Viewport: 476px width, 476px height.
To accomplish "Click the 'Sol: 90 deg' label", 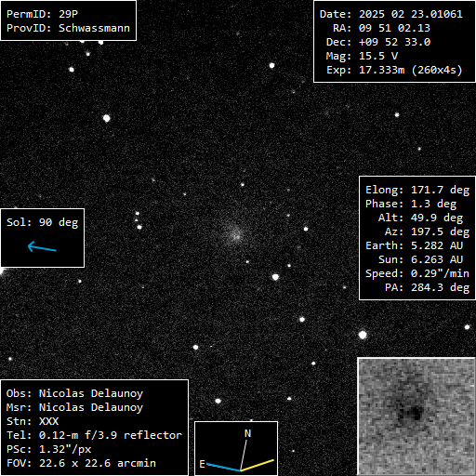I will (43, 222).
